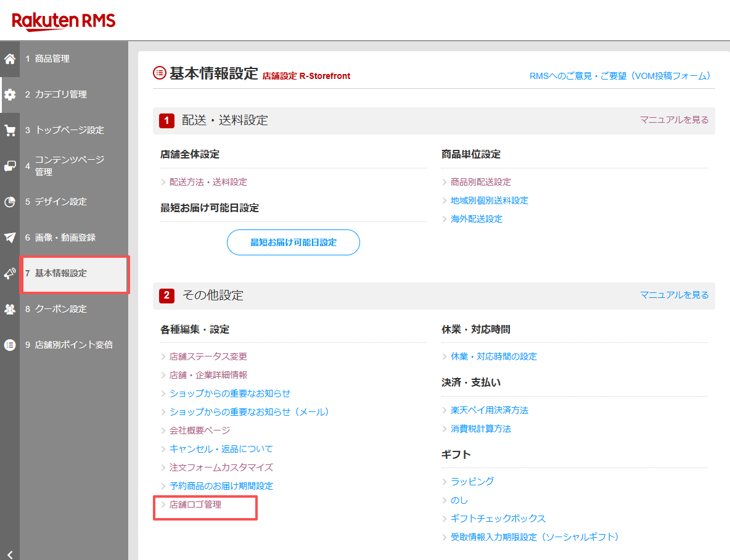Open マニュアルを見る for その他設定
Viewport: 730px width, 560px height.
tap(674, 295)
